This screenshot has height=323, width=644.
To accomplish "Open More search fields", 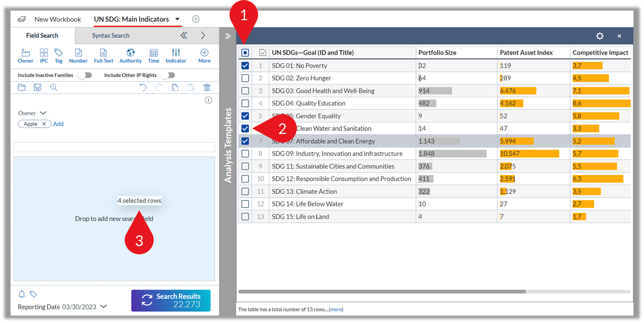I will point(204,55).
